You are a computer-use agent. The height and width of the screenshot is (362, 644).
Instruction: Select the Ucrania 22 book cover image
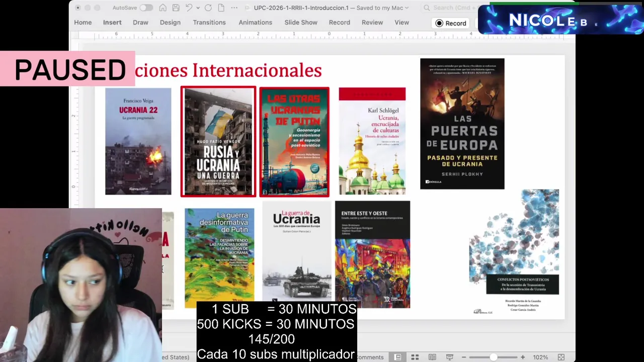tap(138, 141)
